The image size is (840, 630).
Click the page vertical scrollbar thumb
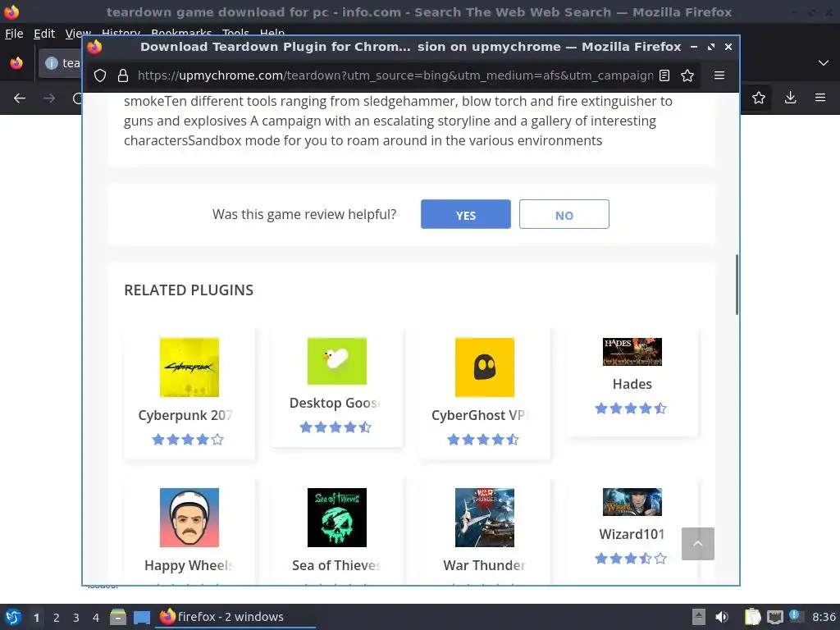pyautogui.click(x=737, y=285)
